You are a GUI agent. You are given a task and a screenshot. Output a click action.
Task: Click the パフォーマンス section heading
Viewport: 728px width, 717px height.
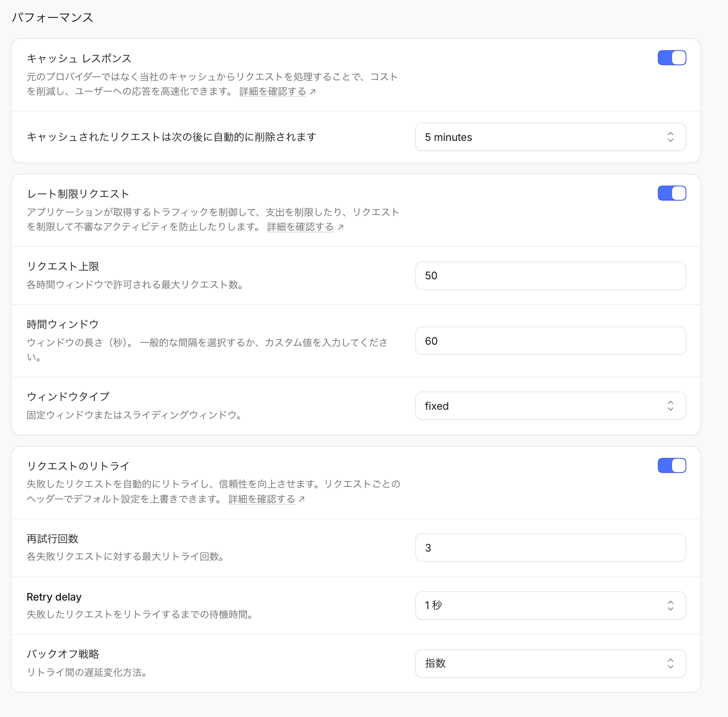click(52, 17)
